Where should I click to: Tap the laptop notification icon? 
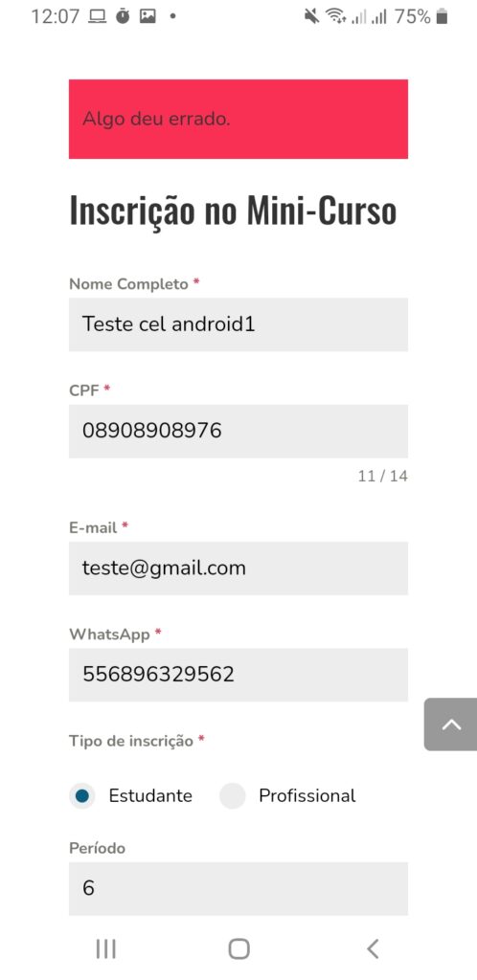click(x=97, y=17)
